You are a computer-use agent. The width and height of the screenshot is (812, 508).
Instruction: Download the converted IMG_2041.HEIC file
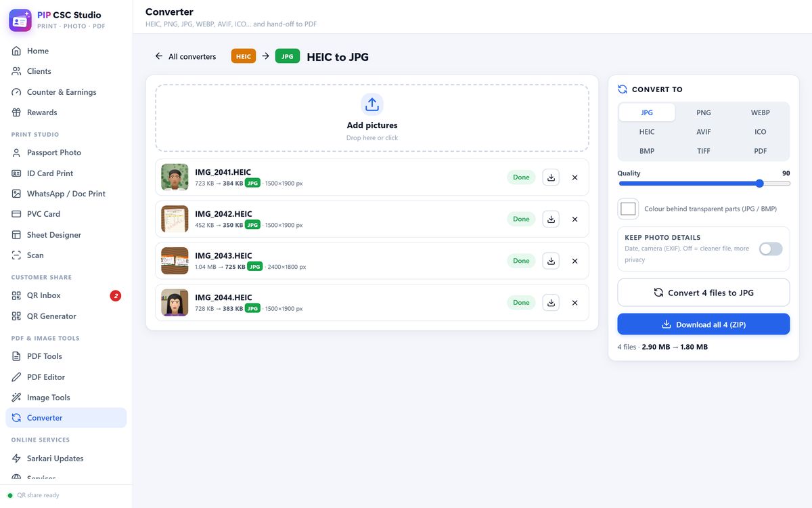click(x=551, y=177)
